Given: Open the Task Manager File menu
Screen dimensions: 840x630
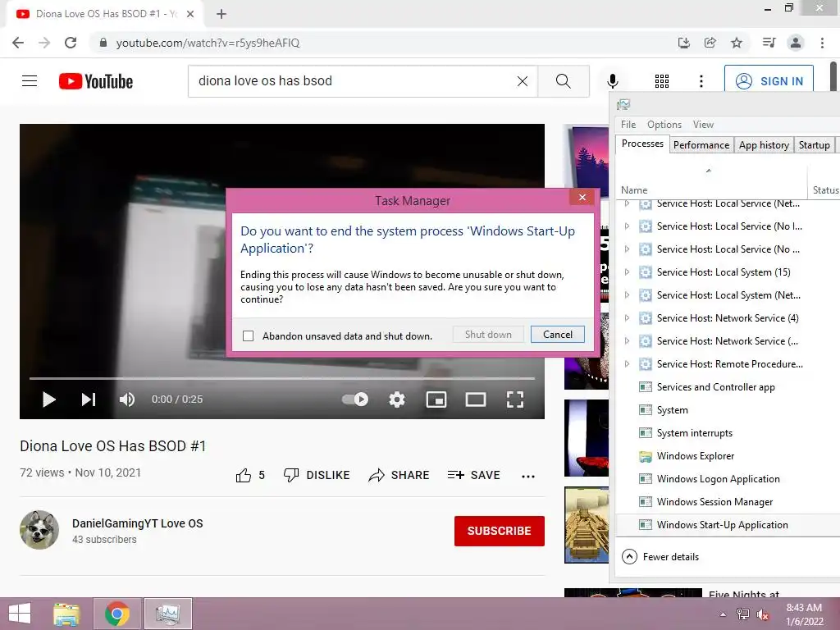Looking at the screenshot, I should (628, 125).
